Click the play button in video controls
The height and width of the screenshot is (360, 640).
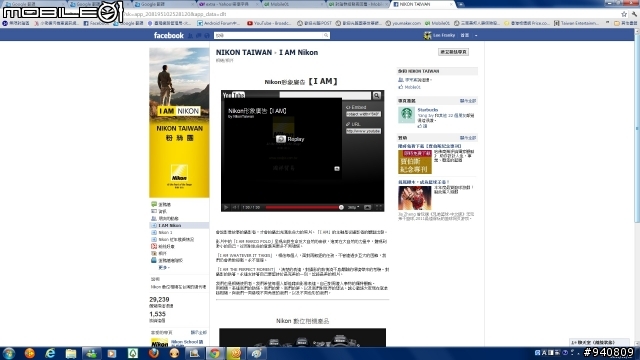[226, 207]
